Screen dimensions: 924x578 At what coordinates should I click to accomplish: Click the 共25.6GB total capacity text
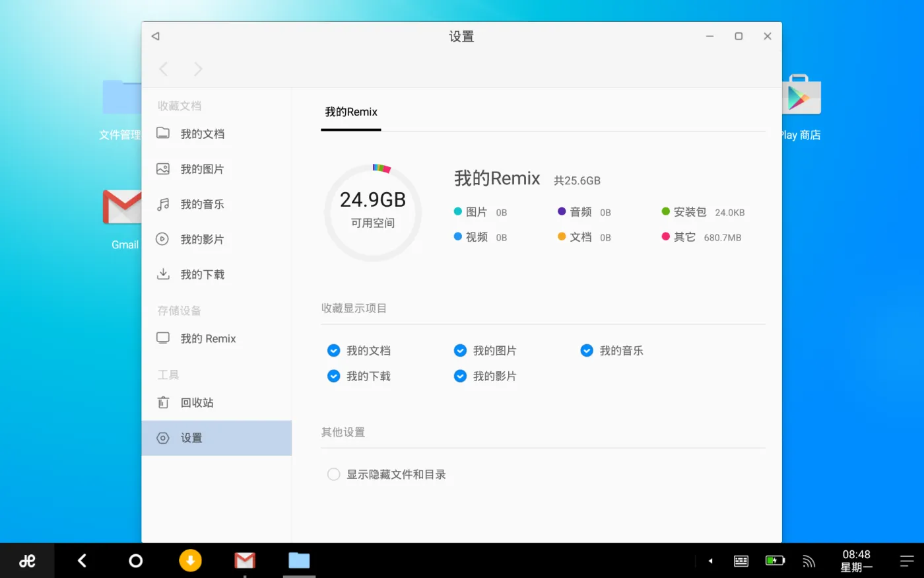[x=577, y=180]
